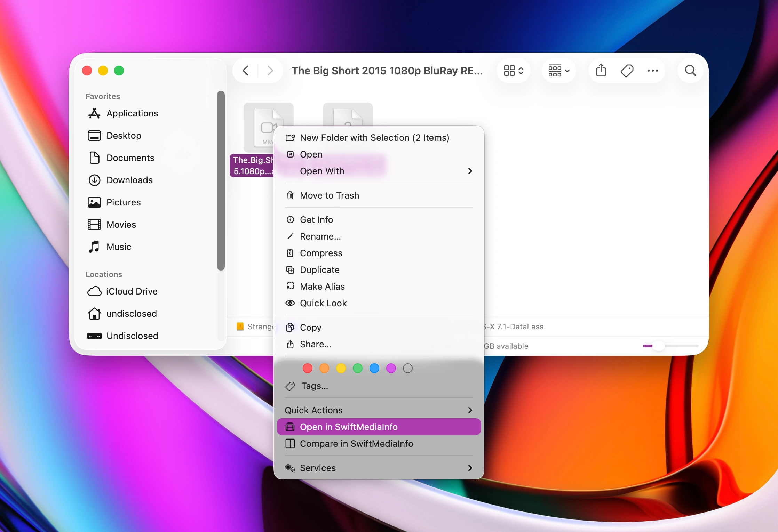778x532 pixels.
Task: Select Quick Look menu entry
Action: (379, 303)
